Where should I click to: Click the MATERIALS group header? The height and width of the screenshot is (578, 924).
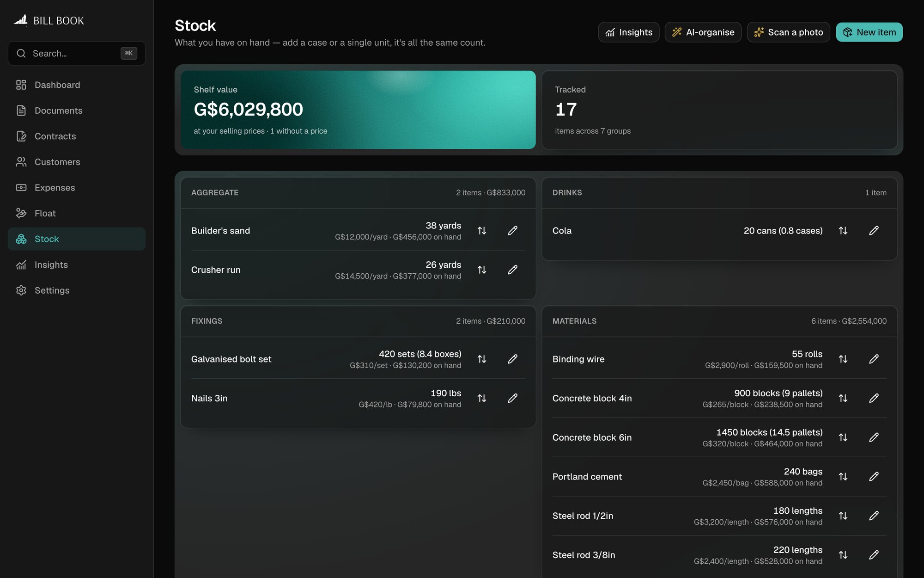click(719, 321)
